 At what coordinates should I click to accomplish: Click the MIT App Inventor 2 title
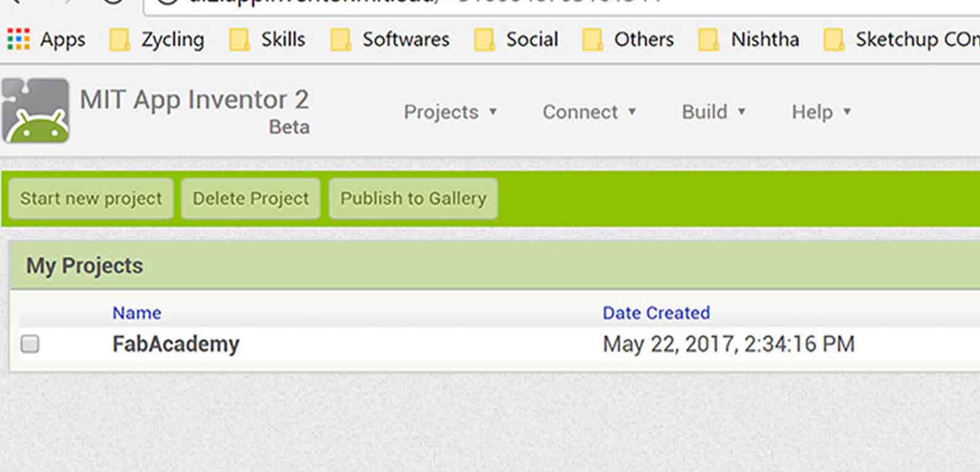tap(194, 100)
